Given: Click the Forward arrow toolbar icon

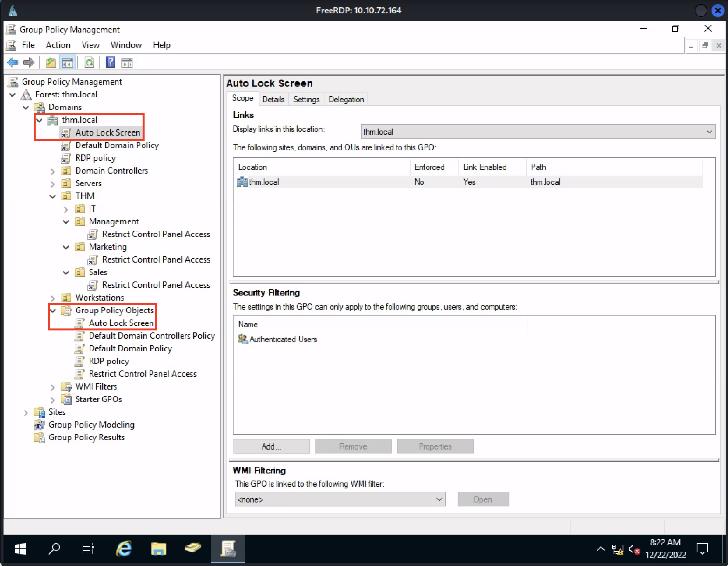Looking at the screenshot, I should pyautogui.click(x=29, y=62).
